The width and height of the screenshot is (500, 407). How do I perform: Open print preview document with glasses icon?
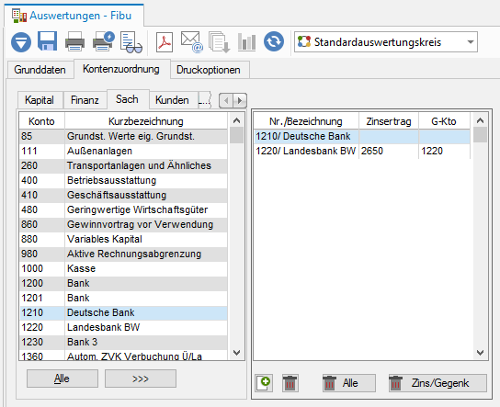tap(131, 42)
